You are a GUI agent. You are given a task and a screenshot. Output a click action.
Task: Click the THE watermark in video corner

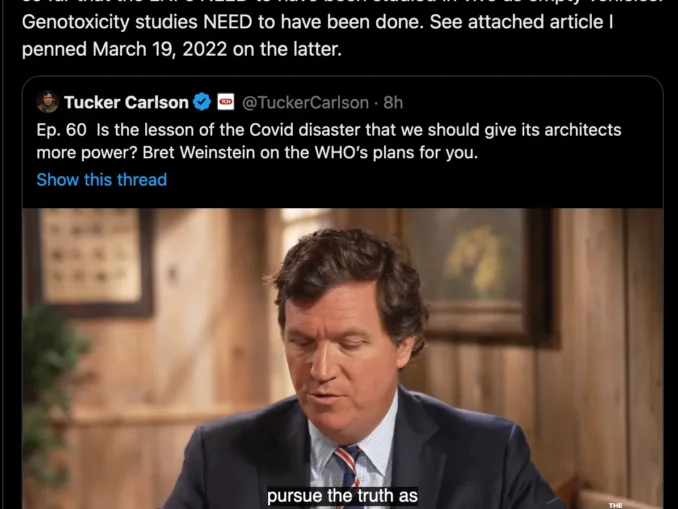click(615, 505)
